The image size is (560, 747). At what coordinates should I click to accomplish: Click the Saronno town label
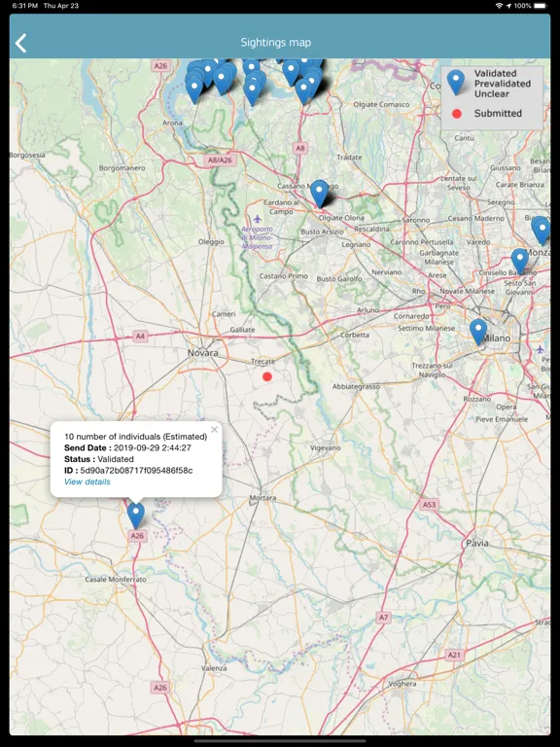pyautogui.click(x=416, y=220)
